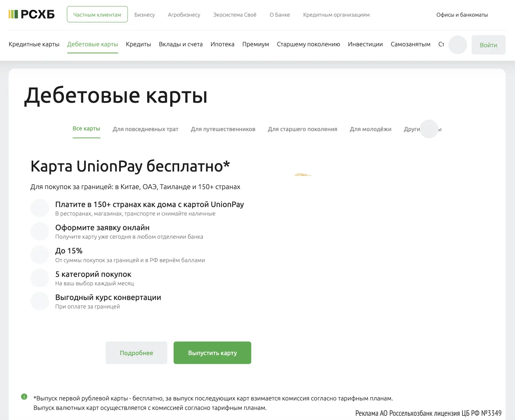Switch to 'Для путешественников' tab
The height and width of the screenshot is (420, 515).
(223, 129)
